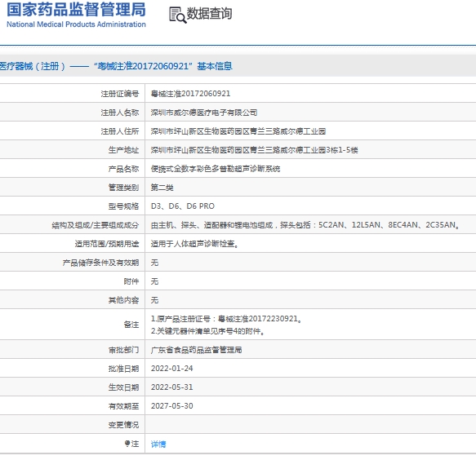Click the 型号规格 row label

point(123,206)
